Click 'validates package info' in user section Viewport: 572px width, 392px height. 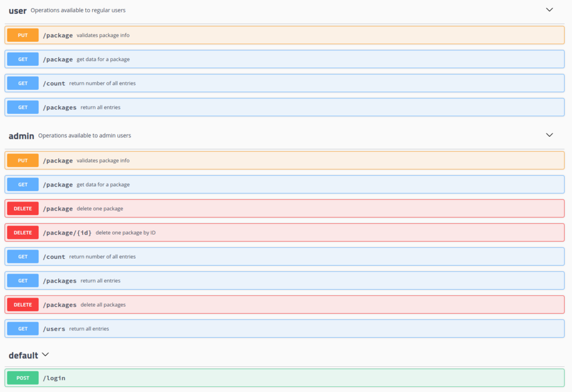(x=103, y=35)
